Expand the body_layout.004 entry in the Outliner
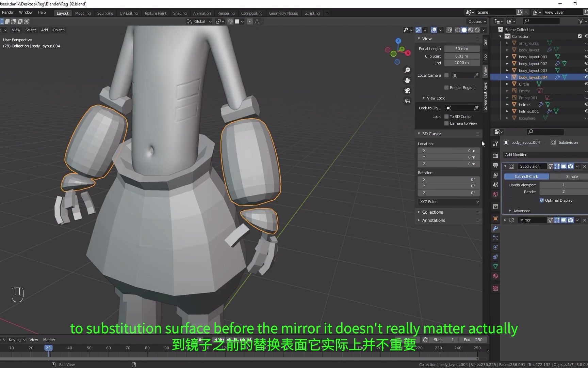Screen dimensions: 588x368 tap(507, 77)
